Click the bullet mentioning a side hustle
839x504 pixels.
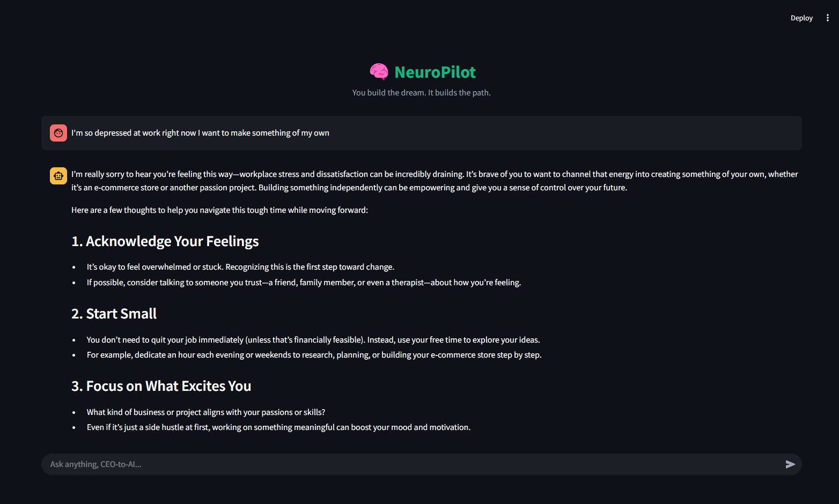[x=278, y=427]
